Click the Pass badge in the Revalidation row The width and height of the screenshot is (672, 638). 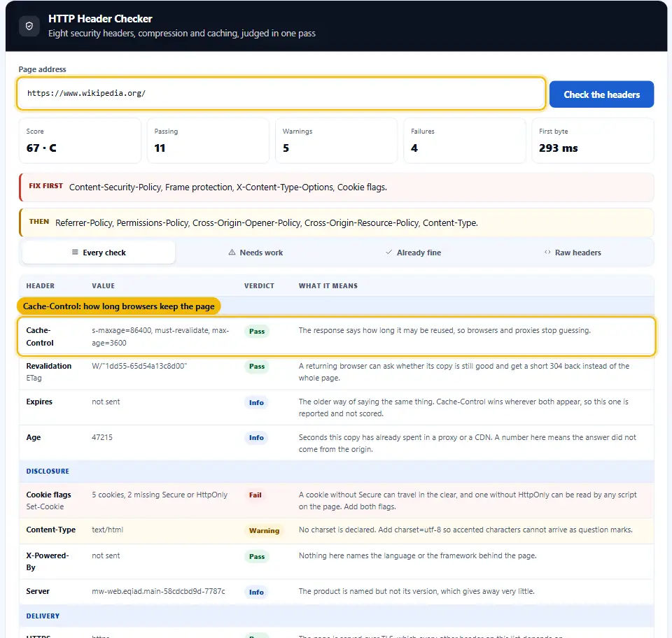pyautogui.click(x=257, y=367)
